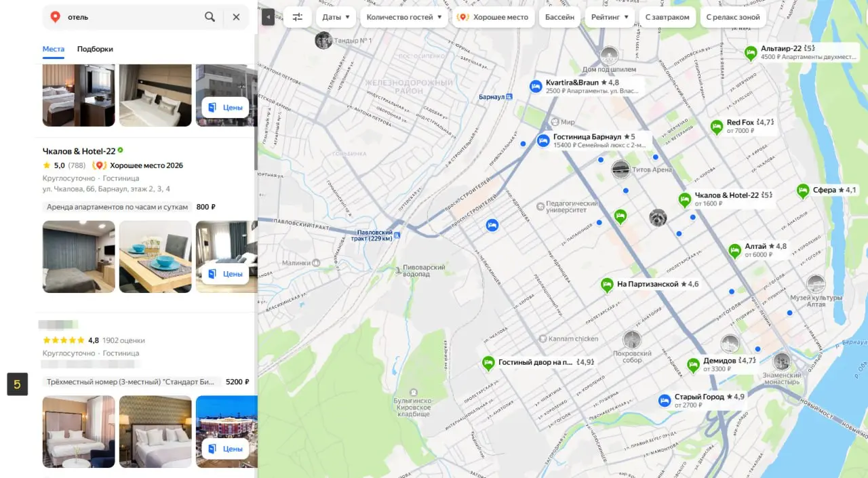Image resolution: width=868 pixels, height=478 pixels.
Task: Click the Барнаул railway station label
Action: tap(492, 97)
